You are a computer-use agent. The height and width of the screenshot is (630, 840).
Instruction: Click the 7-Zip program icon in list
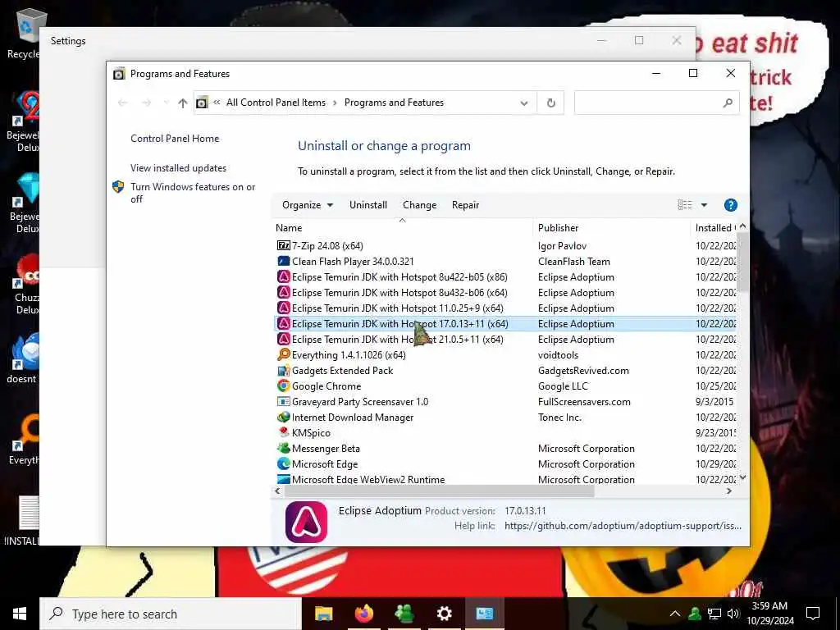(x=283, y=245)
